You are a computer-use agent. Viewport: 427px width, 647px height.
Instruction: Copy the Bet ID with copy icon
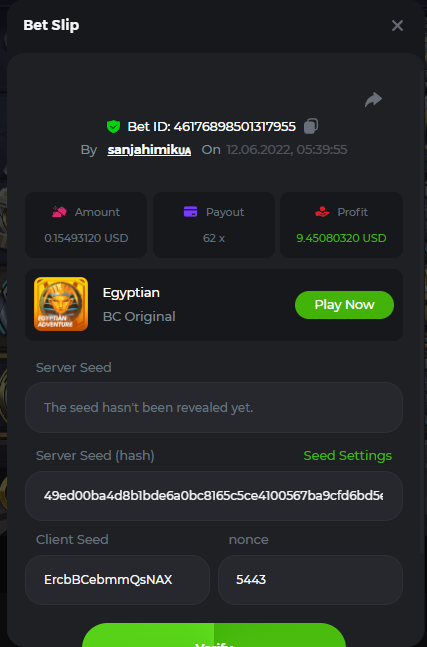pos(311,126)
